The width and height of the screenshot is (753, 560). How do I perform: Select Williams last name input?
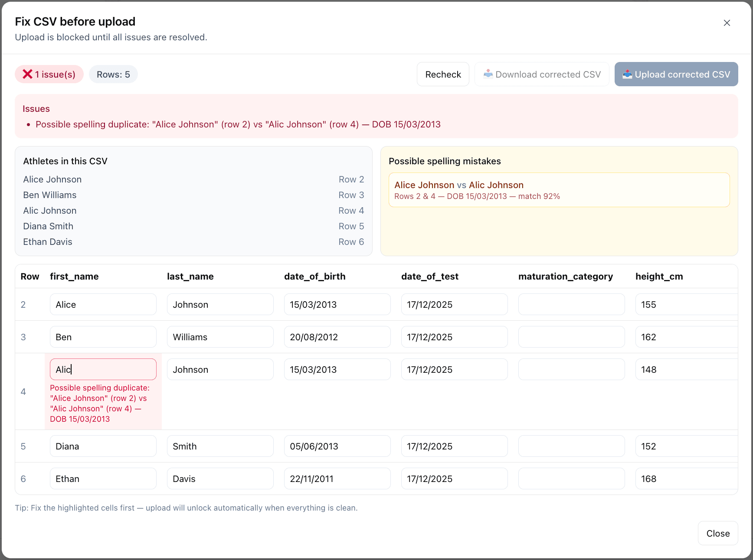pos(220,337)
